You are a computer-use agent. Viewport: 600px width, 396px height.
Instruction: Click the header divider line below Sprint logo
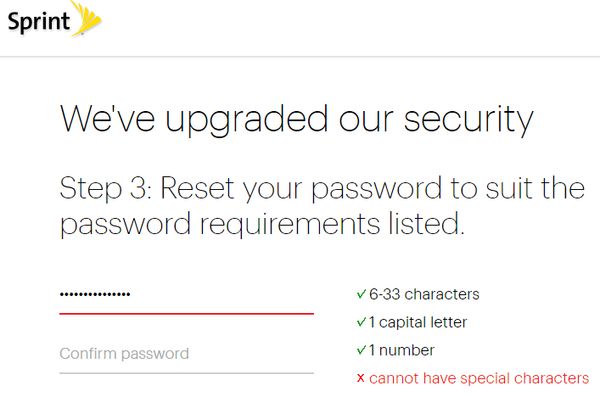coord(300,57)
